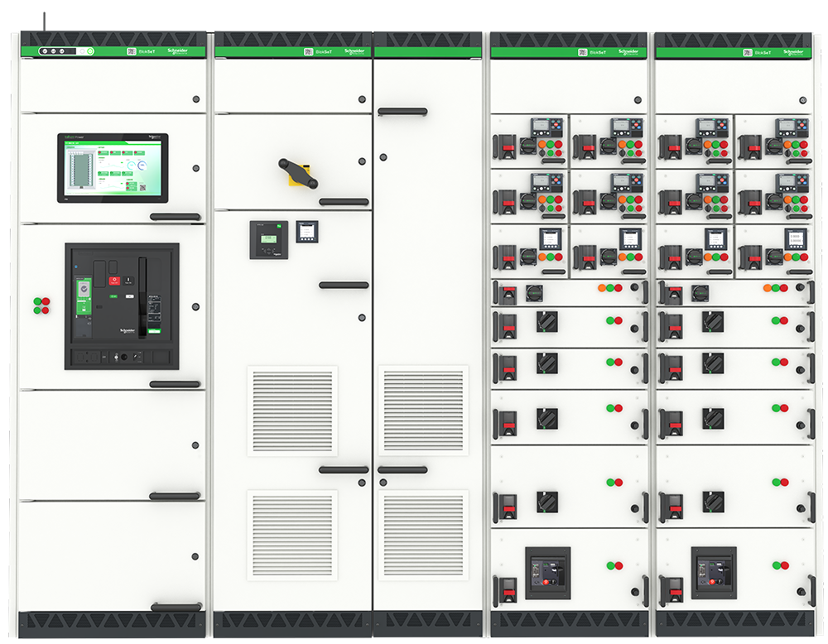
Task: Select the green/red indicator light cluster beside the air circuit breaker
Action: [41, 305]
